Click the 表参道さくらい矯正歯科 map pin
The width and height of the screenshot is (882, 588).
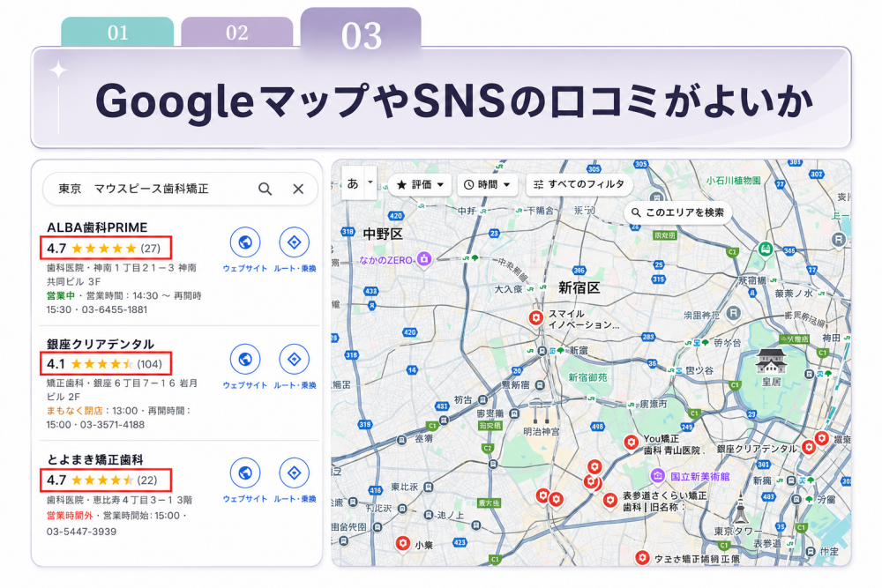pos(610,501)
